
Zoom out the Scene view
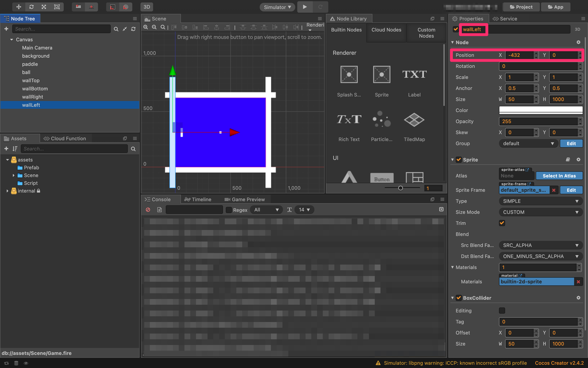(154, 27)
